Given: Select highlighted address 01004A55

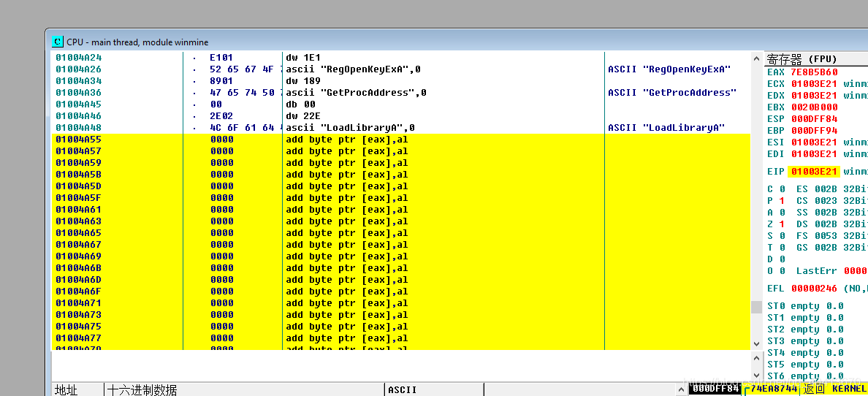Looking at the screenshot, I should pos(79,139).
